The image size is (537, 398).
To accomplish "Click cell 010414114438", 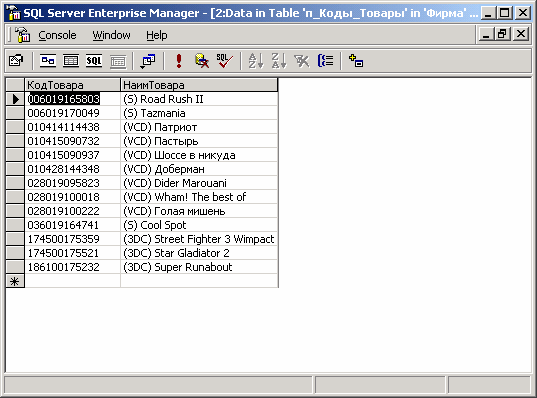I will click(x=72, y=127).
